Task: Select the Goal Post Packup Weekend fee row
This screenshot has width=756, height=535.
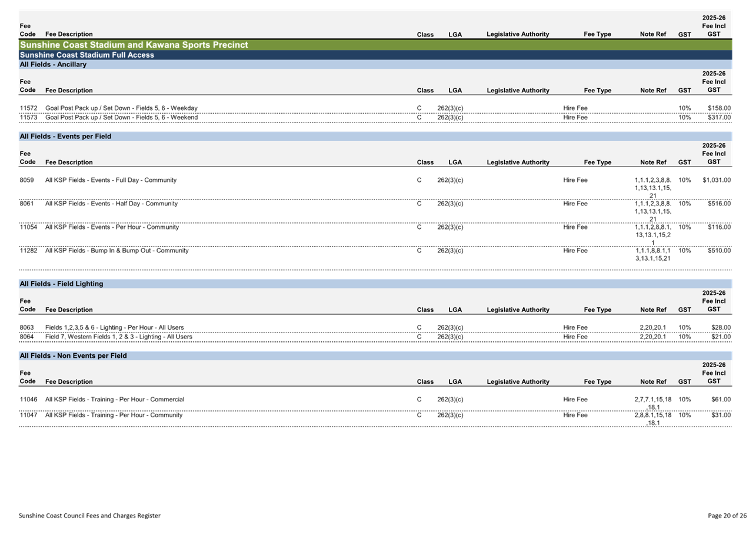Action: tap(121, 118)
